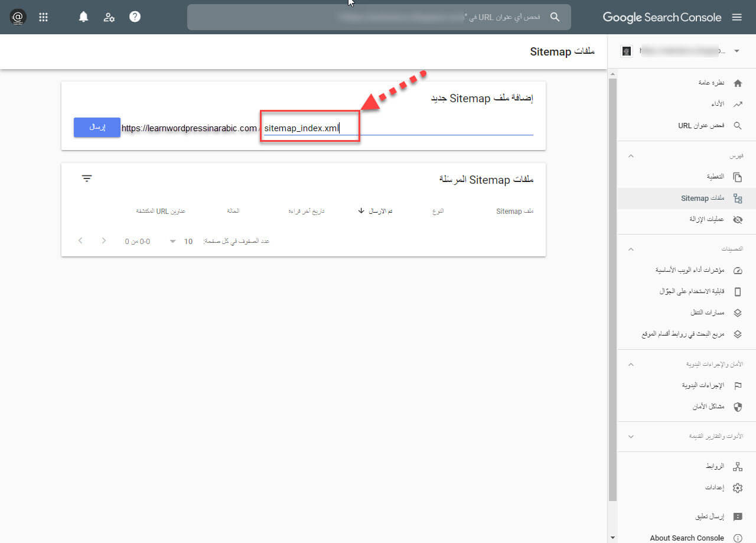The height and width of the screenshot is (543, 756).
Task: Click the Sitemap file column header (ملف Sitemap)
Action: (x=514, y=212)
